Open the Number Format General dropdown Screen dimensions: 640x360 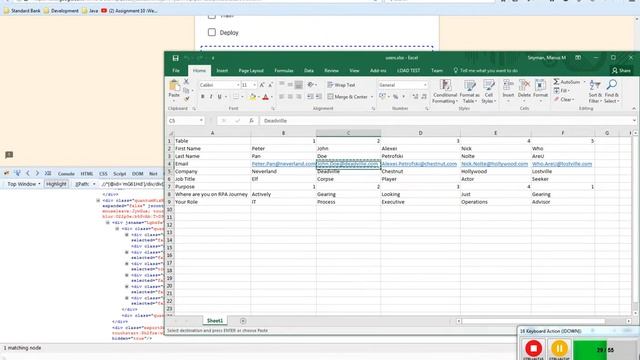click(425, 85)
